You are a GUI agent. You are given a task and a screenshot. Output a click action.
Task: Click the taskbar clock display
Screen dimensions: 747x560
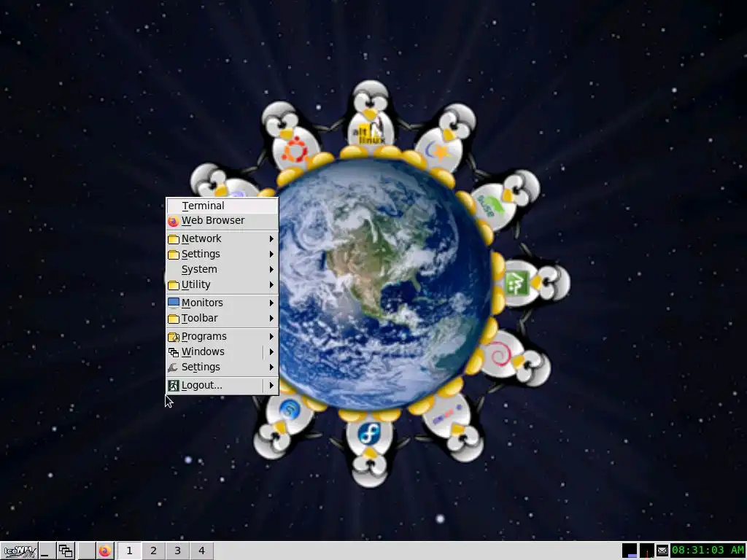pos(708,551)
